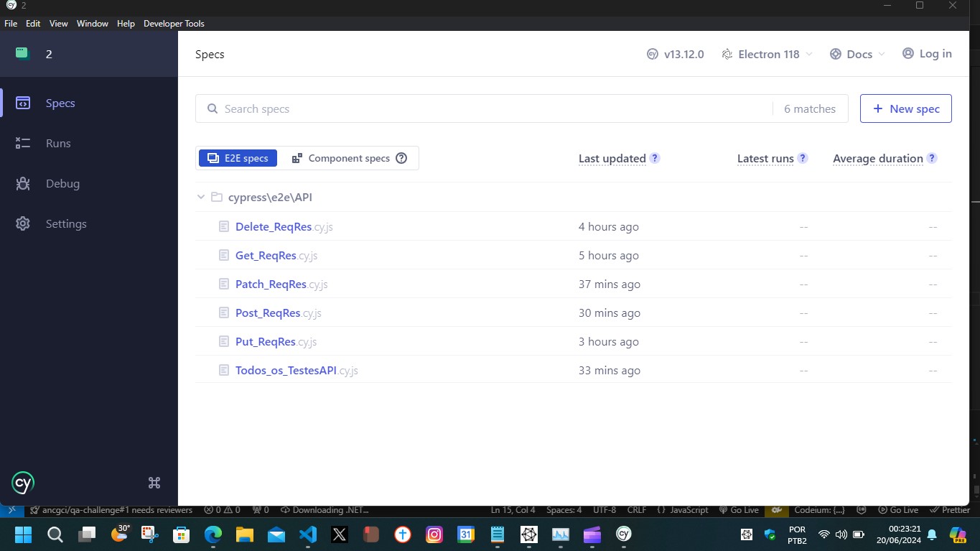The height and width of the screenshot is (551, 980).
Task: Open Windows taskbar search
Action: click(55, 534)
